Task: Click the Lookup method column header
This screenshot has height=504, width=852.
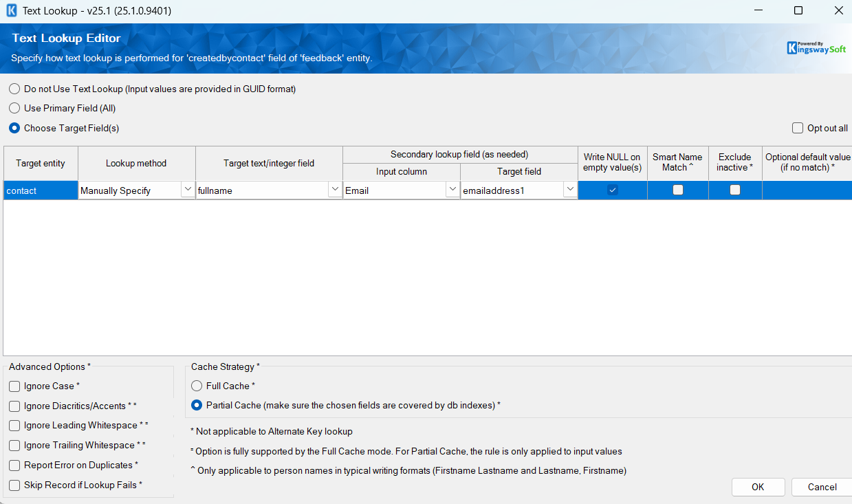Action: (136, 163)
